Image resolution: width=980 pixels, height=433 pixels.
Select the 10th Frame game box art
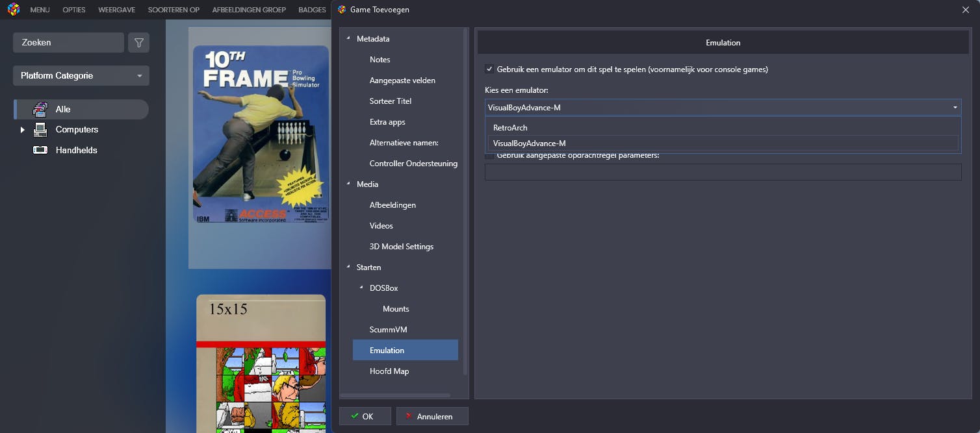[x=261, y=134]
